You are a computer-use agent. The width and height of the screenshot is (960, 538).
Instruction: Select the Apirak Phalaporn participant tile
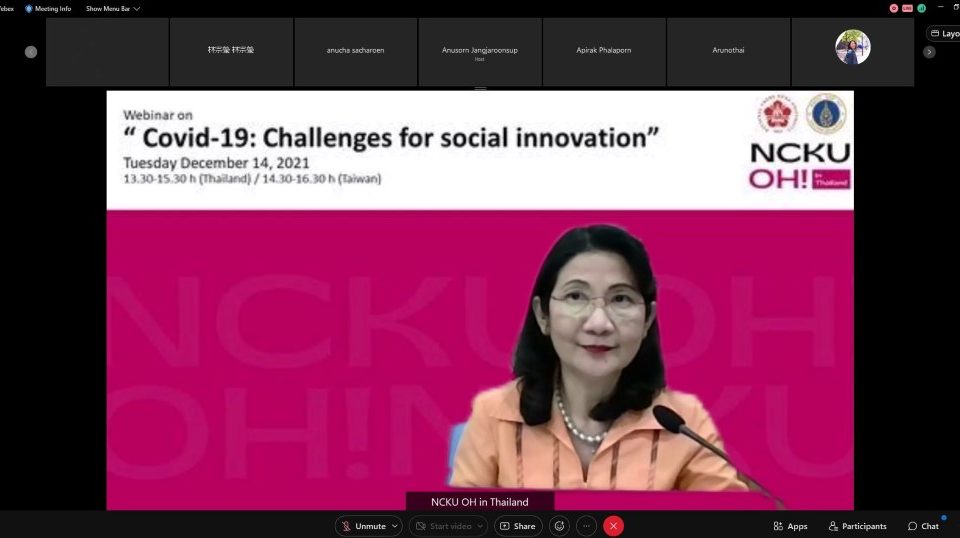604,52
